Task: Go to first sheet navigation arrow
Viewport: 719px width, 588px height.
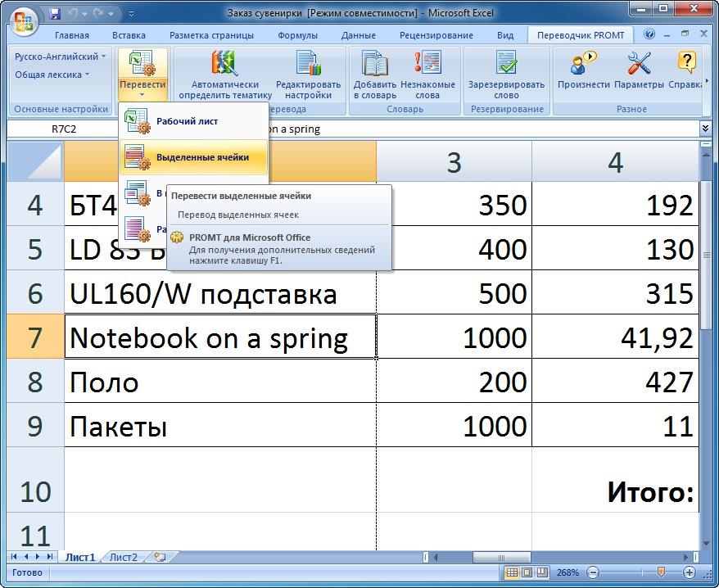Action: tap(13, 557)
